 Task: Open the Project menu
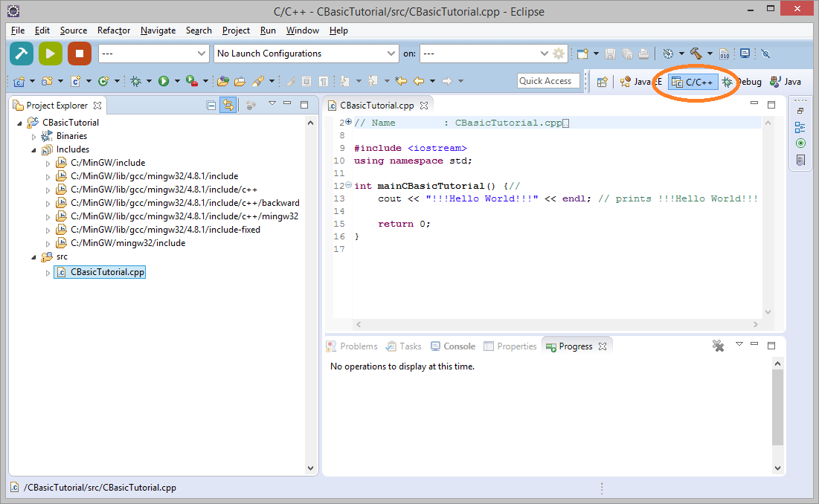pos(236,30)
